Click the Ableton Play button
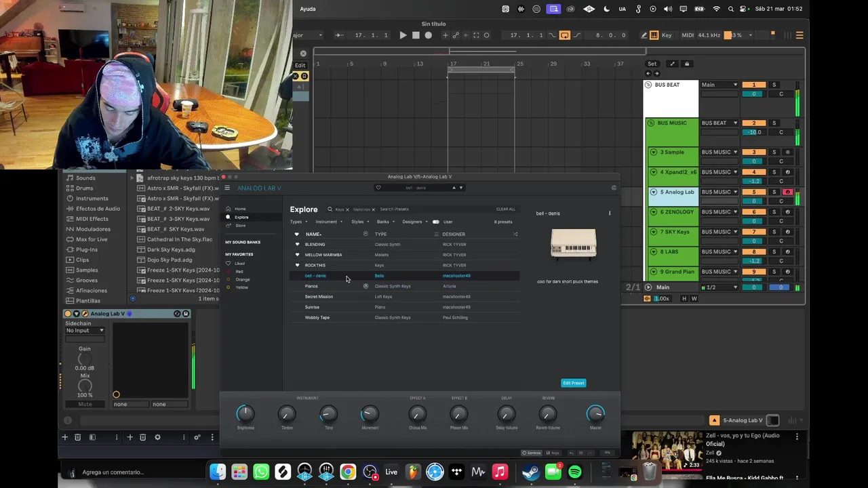868x488 pixels. coord(403,35)
